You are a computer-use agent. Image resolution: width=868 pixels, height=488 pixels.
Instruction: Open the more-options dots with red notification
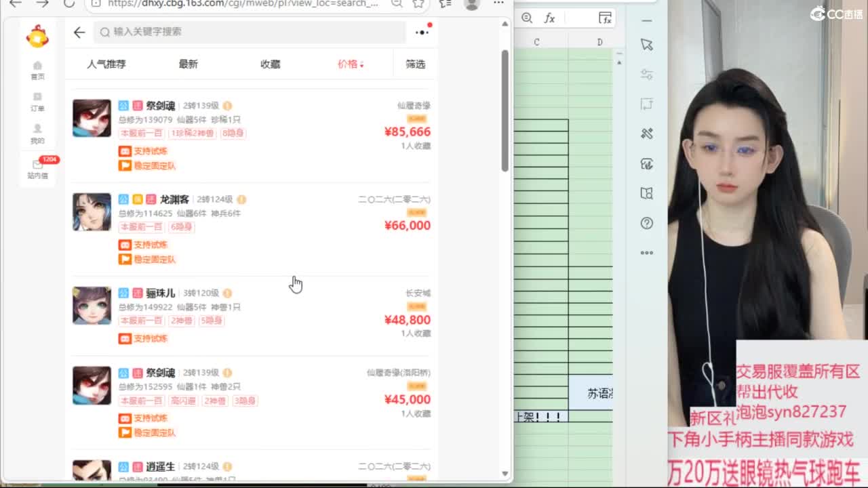[422, 32]
